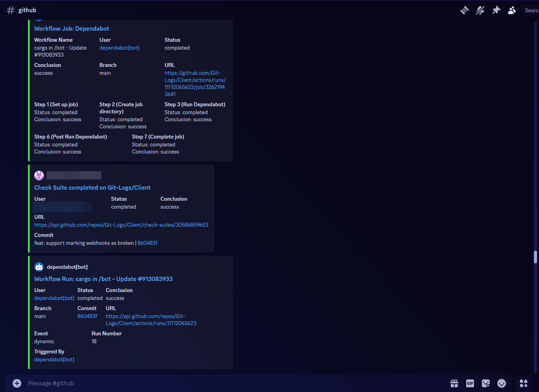Toggle the member list icon

pyautogui.click(x=512, y=10)
